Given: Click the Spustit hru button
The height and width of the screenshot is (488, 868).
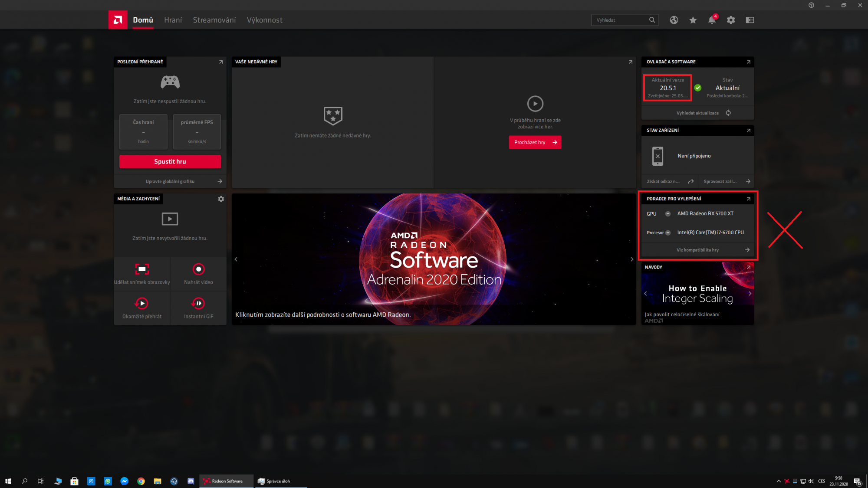Looking at the screenshot, I should [170, 161].
